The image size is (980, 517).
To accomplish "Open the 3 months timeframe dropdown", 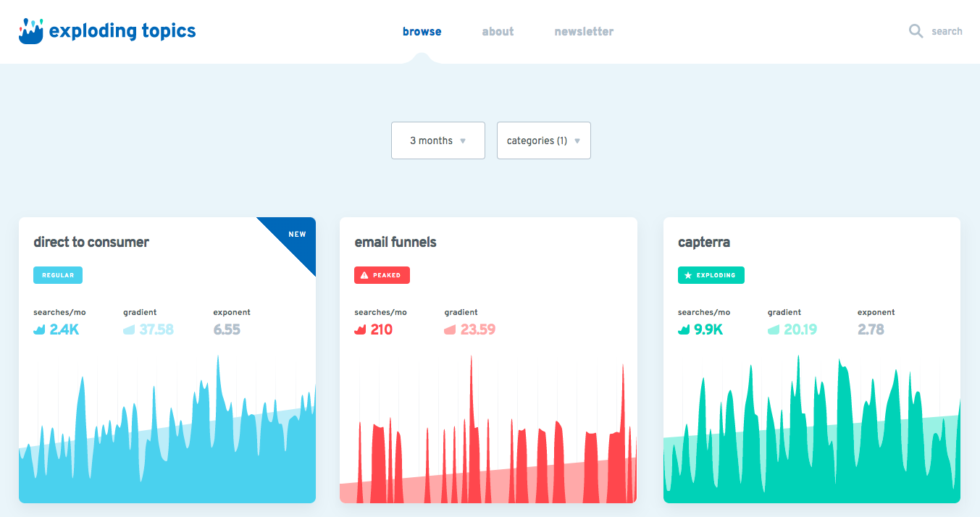I will 438,140.
